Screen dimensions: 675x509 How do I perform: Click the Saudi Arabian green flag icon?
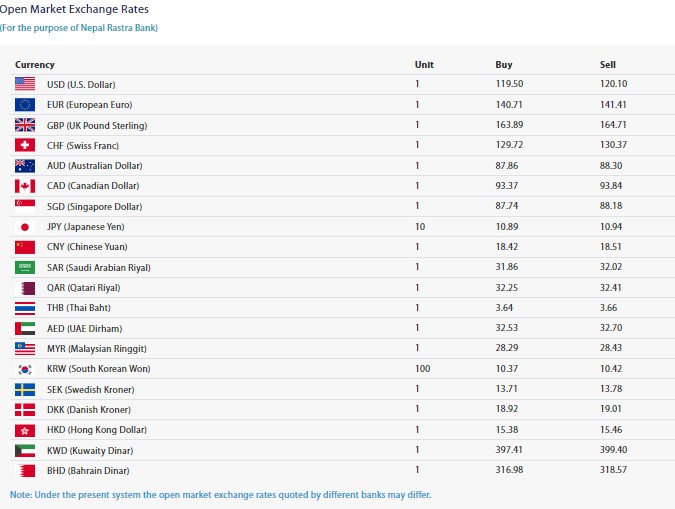[x=25, y=267]
